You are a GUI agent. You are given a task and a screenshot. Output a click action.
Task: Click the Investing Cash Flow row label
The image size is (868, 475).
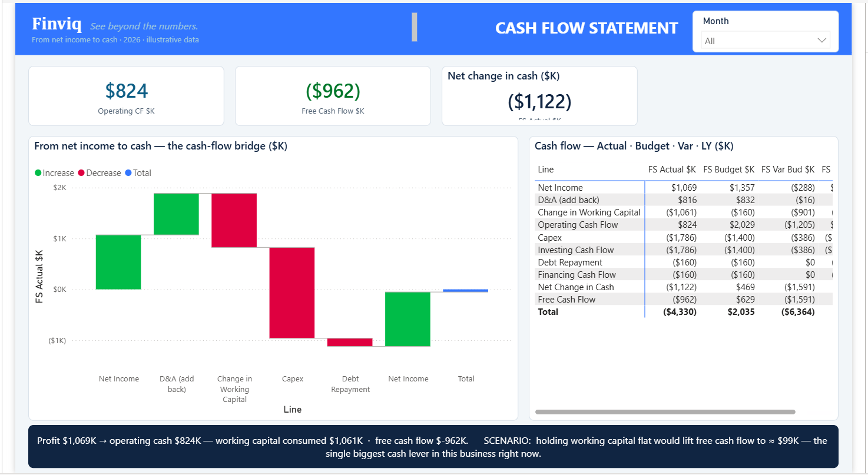575,250
